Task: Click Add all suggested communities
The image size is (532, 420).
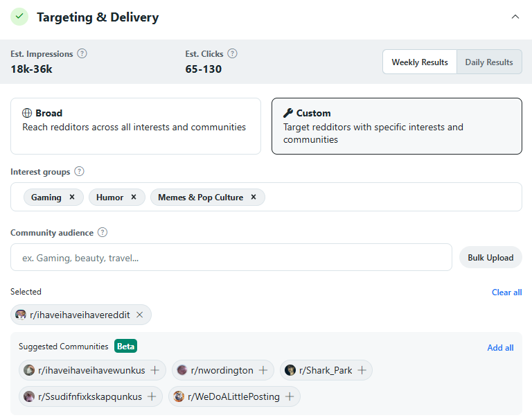Action: tap(500, 347)
